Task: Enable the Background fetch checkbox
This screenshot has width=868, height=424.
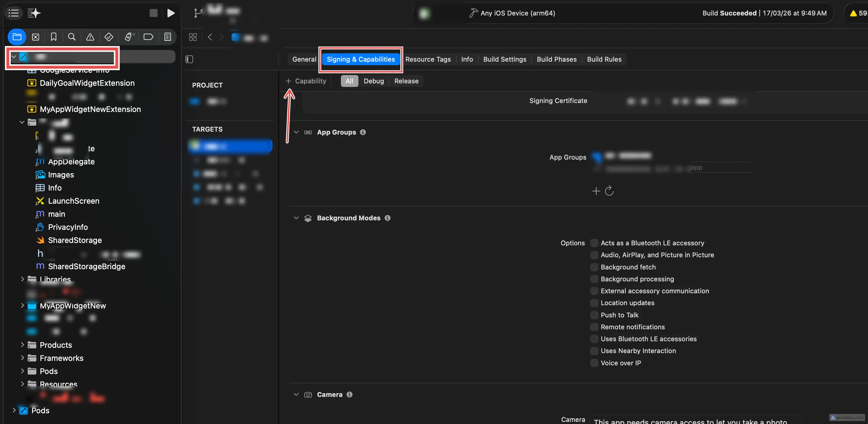Action: [594, 267]
